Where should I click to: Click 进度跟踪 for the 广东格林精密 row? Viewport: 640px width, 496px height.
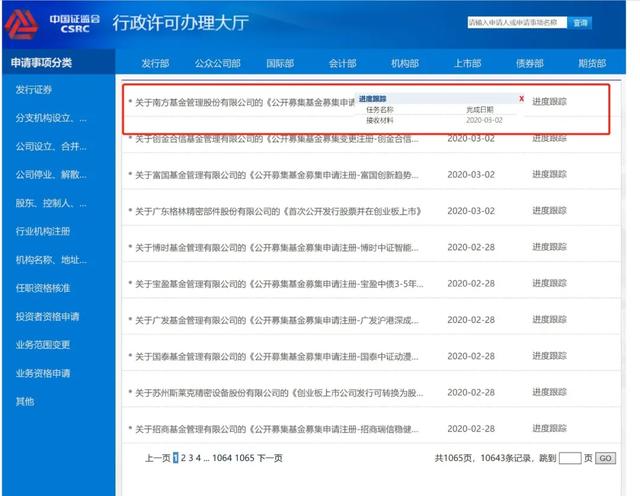(x=549, y=211)
